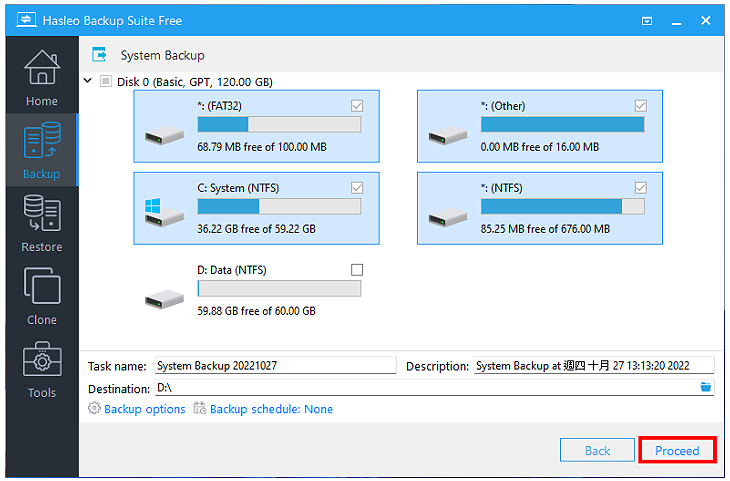Click the C: System usage bar

coord(279,207)
